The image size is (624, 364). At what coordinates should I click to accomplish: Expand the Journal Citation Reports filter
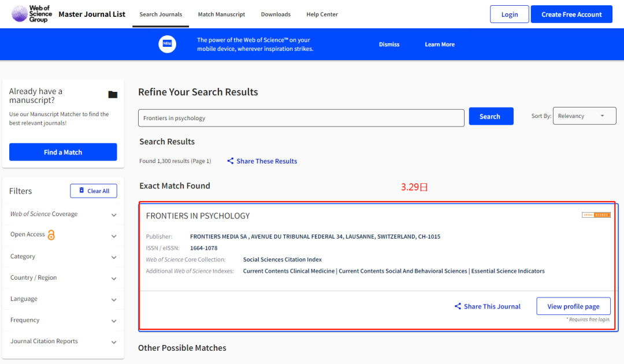[x=114, y=342]
